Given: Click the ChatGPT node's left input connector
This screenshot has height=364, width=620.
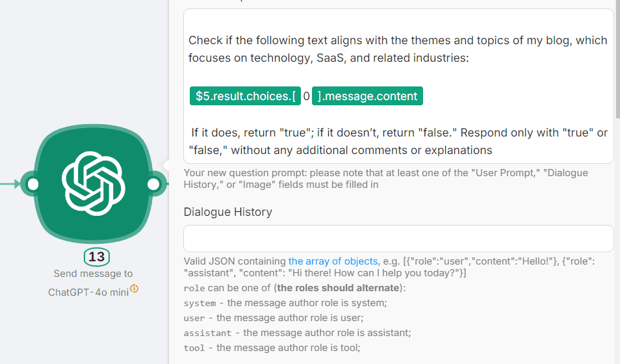Looking at the screenshot, I should click(31, 185).
